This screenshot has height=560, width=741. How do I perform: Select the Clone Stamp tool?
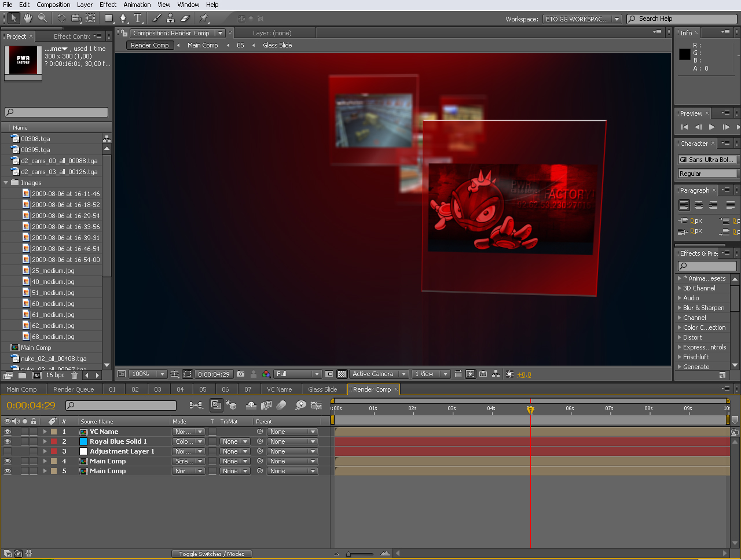[x=171, y=19]
